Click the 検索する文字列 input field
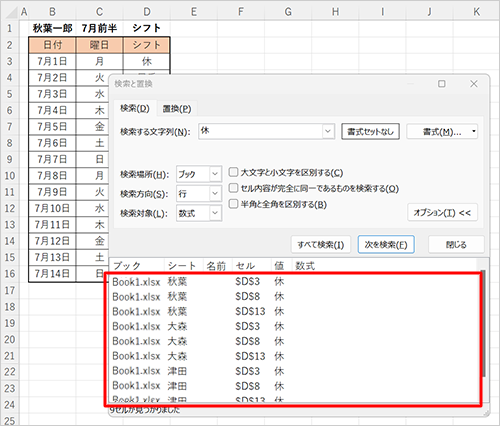500x426 pixels. [260, 131]
